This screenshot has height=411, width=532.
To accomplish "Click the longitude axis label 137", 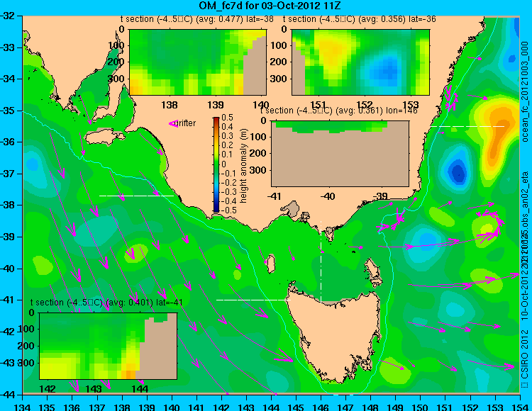I will click(97, 407).
